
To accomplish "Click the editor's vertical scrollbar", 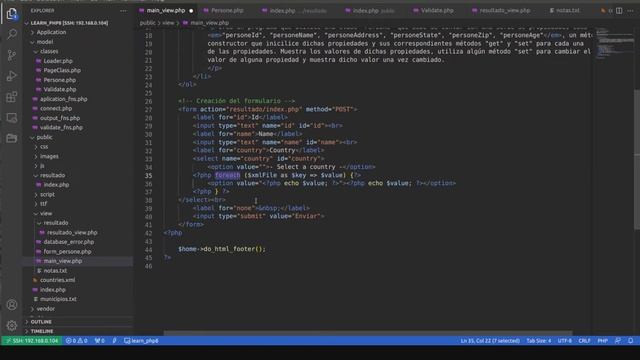I will tap(636, 159).
